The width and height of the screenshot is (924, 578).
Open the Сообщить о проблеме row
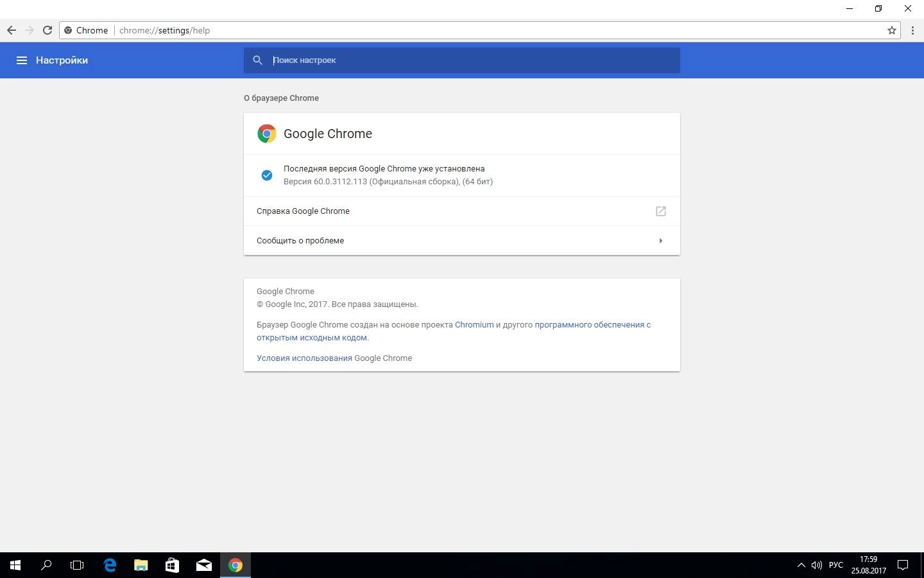462,241
